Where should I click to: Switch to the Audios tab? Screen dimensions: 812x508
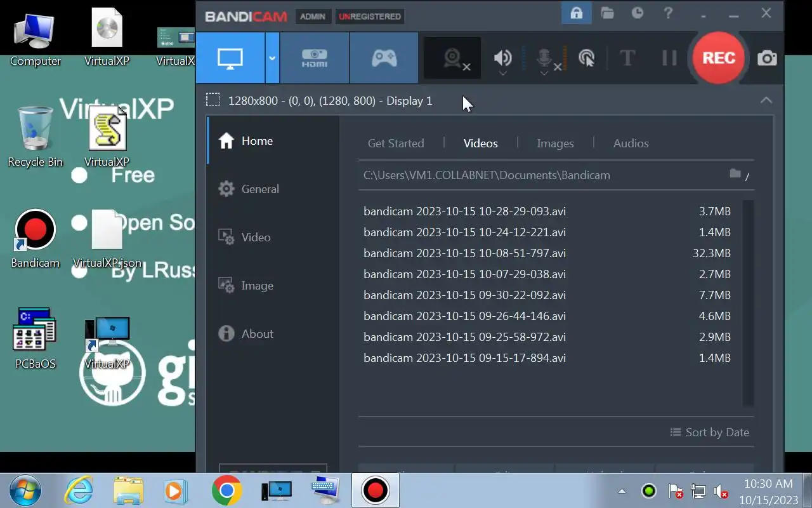click(x=631, y=144)
